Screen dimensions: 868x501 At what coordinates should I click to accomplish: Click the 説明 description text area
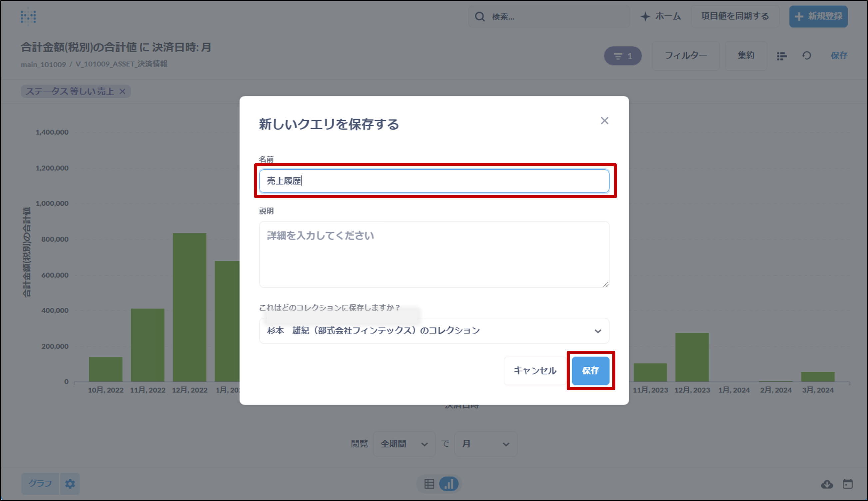click(434, 254)
